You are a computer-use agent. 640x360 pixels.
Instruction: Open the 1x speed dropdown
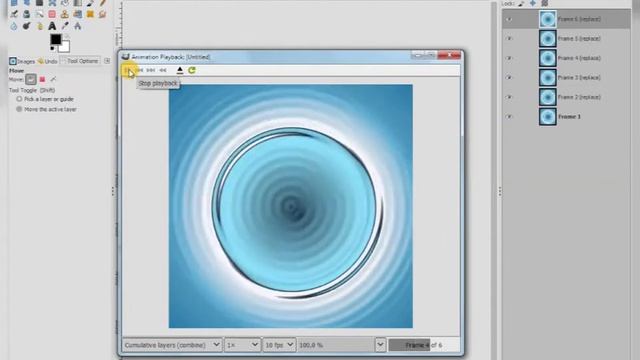click(x=242, y=345)
